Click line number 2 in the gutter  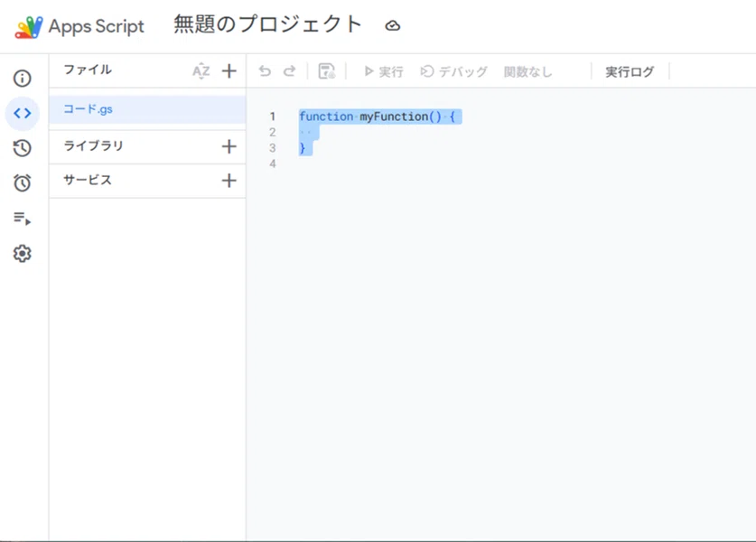coord(273,132)
